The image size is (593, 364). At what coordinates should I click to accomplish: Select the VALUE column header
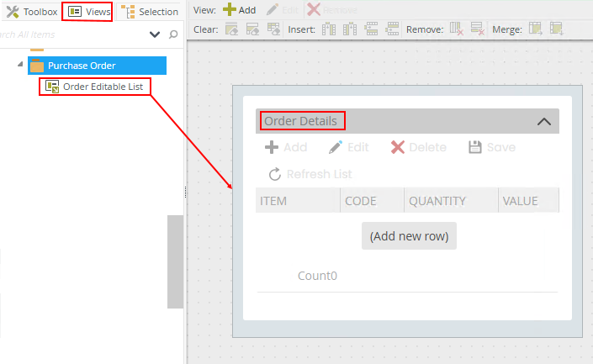point(529,201)
